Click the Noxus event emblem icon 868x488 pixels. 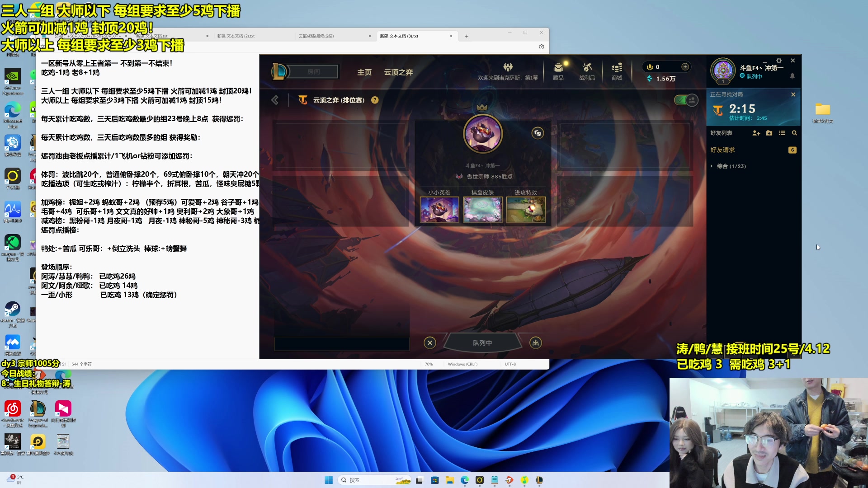508,67
